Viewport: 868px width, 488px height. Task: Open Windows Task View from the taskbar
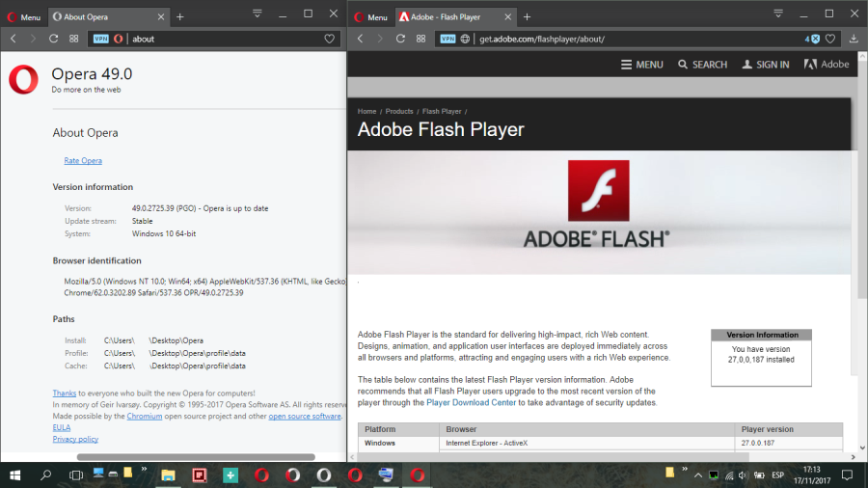click(76, 474)
